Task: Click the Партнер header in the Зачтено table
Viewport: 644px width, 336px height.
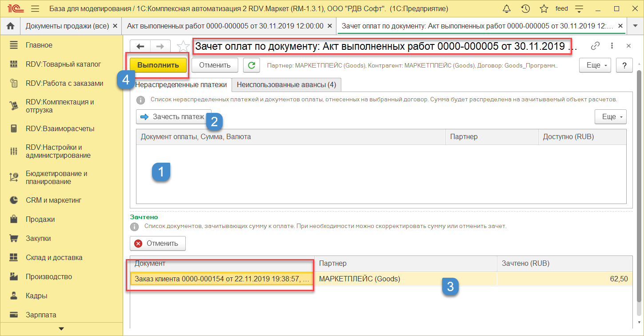Action: click(x=406, y=264)
